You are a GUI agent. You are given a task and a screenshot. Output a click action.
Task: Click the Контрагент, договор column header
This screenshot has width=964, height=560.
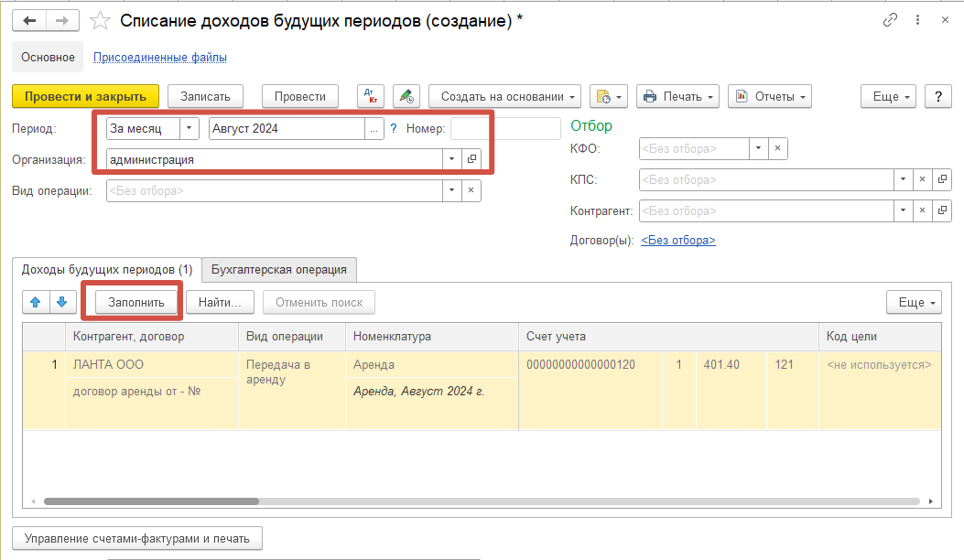tap(152, 336)
